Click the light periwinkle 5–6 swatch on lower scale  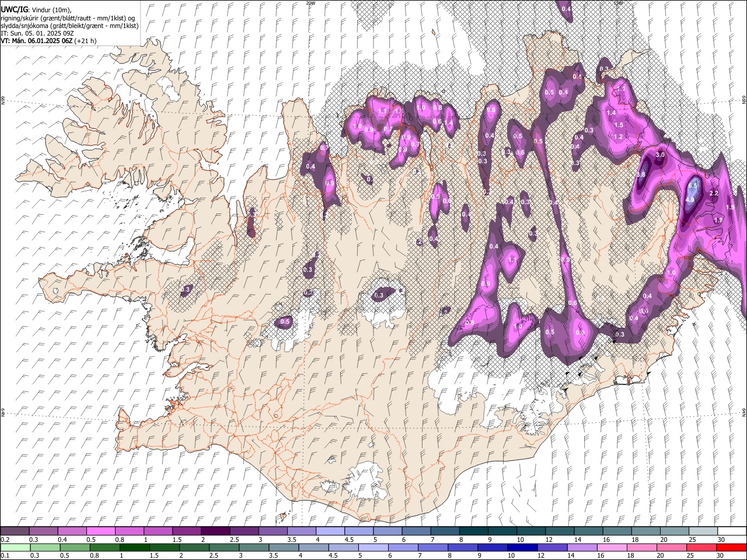(372, 548)
